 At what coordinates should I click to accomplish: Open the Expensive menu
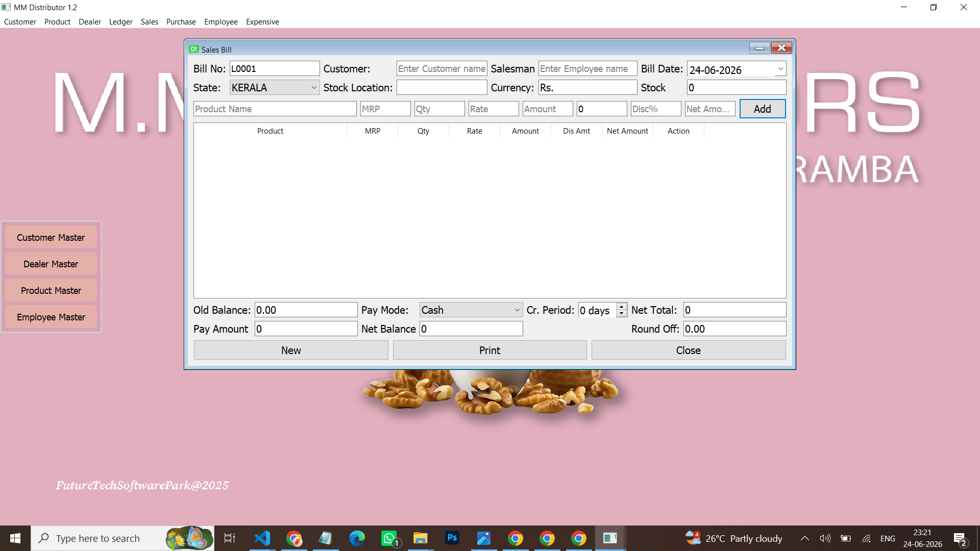tap(262, 22)
